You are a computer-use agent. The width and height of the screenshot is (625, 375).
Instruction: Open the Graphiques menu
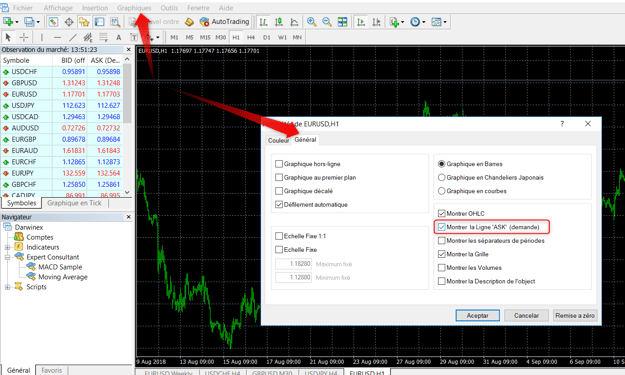tap(134, 8)
